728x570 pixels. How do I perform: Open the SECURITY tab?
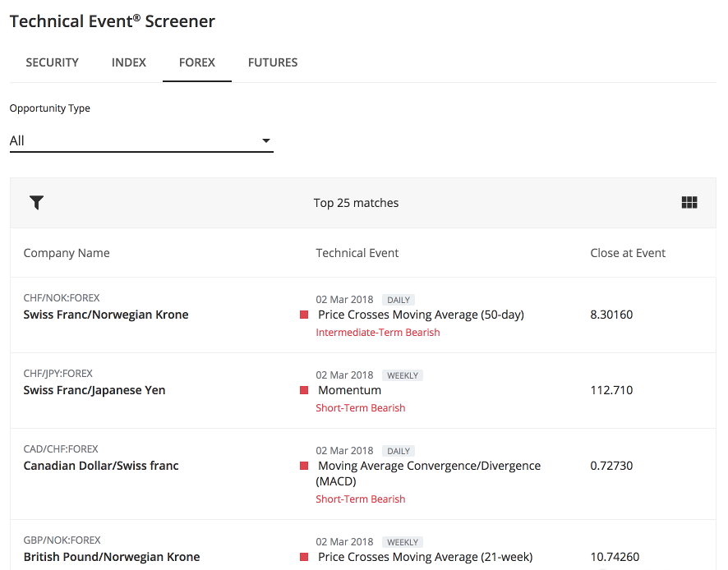pyautogui.click(x=52, y=62)
